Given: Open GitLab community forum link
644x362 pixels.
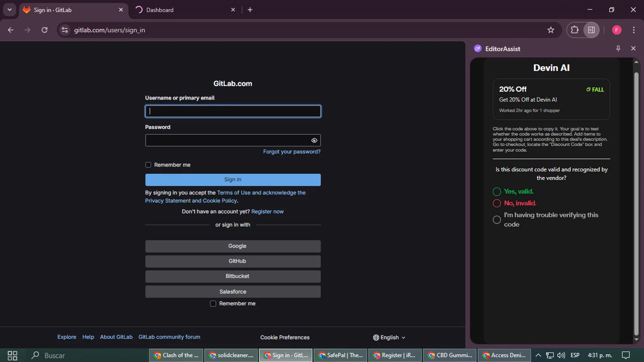Looking at the screenshot, I should [x=169, y=337].
